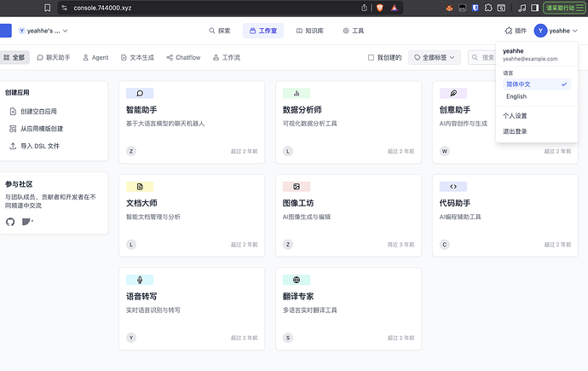Toggle the 我创建的 checkbox
This screenshot has height=371, width=588.
[371, 57]
